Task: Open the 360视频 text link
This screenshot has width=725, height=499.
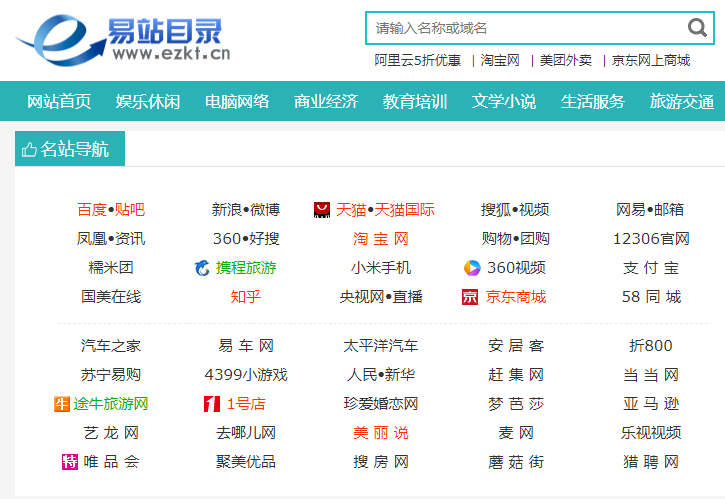Action: (516, 268)
